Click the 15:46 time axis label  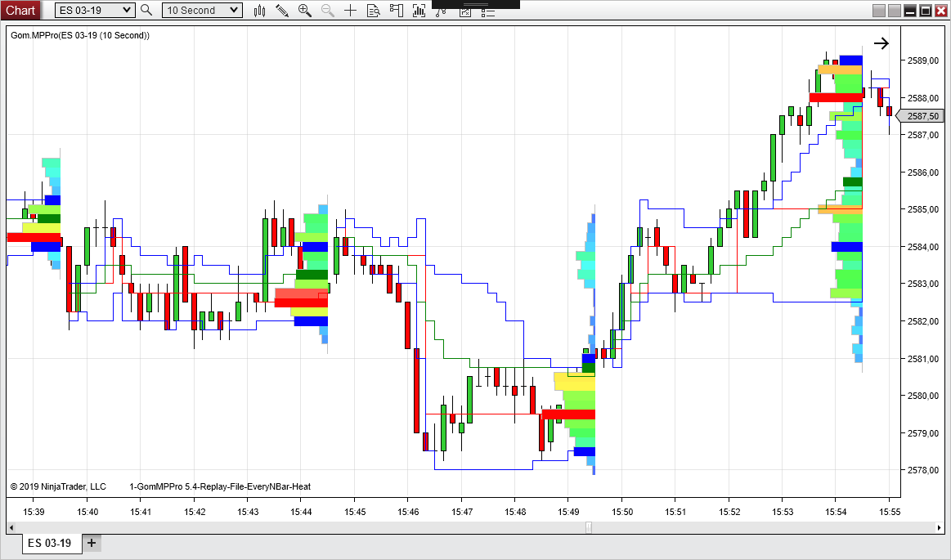click(x=408, y=512)
